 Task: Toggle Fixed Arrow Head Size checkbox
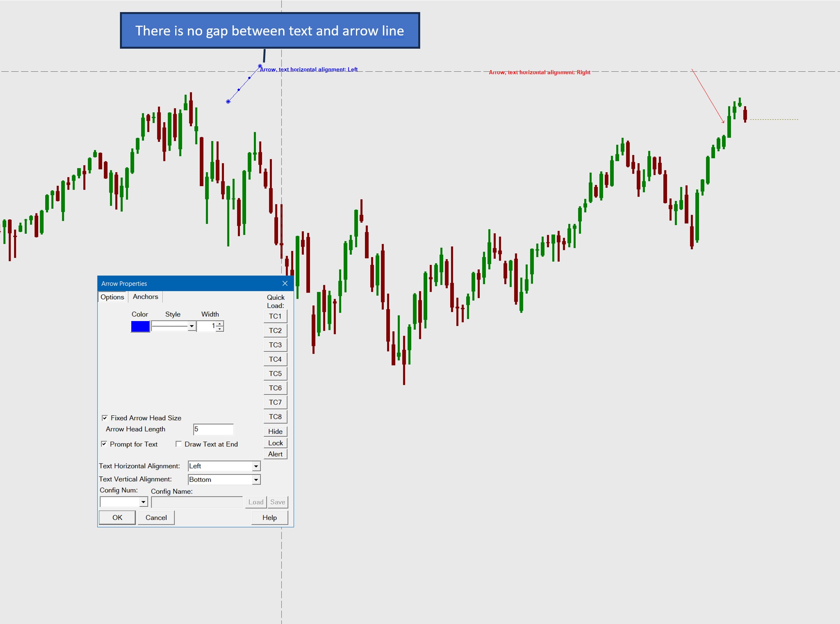click(x=105, y=418)
